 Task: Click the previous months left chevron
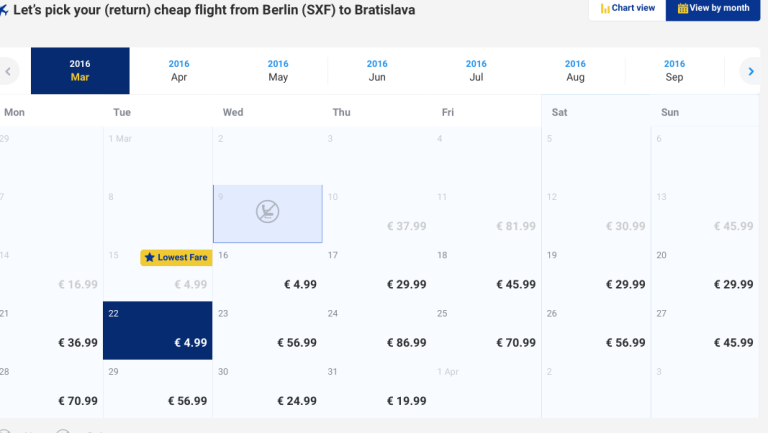point(8,72)
